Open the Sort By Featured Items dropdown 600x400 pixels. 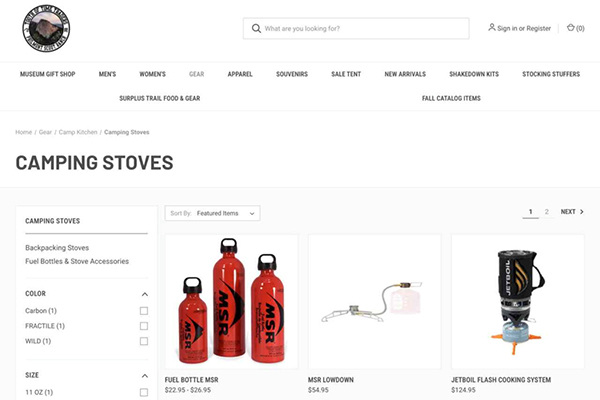pyautogui.click(x=212, y=213)
